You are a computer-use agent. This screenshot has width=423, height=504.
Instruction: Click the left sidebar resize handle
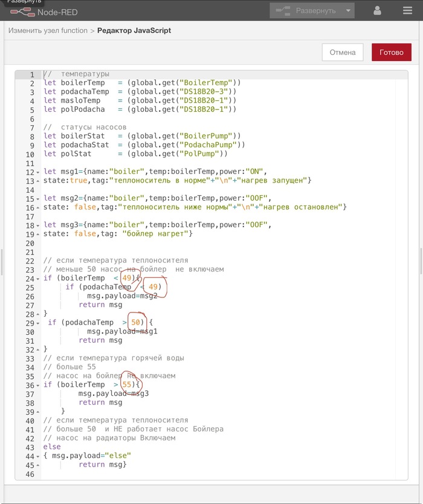2,262
